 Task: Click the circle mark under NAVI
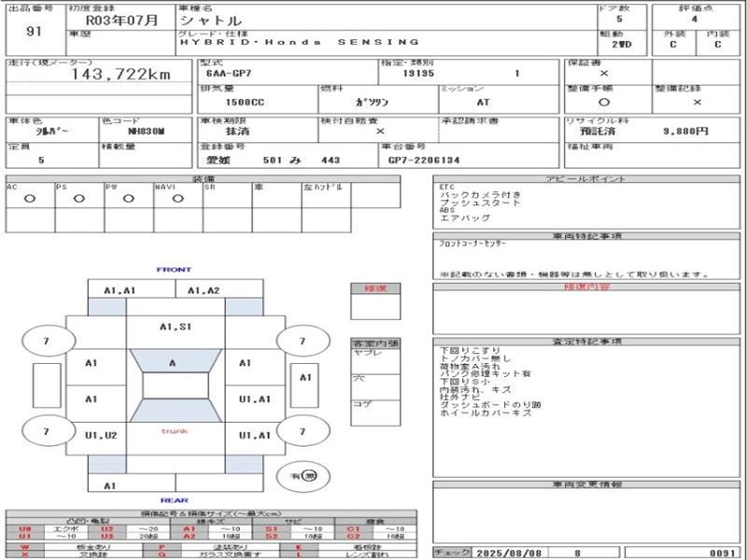[x=177, y=199]
